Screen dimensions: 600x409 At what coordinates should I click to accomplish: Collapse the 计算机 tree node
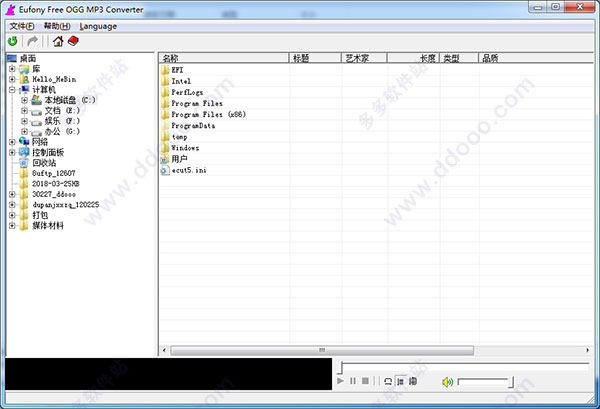12,90
